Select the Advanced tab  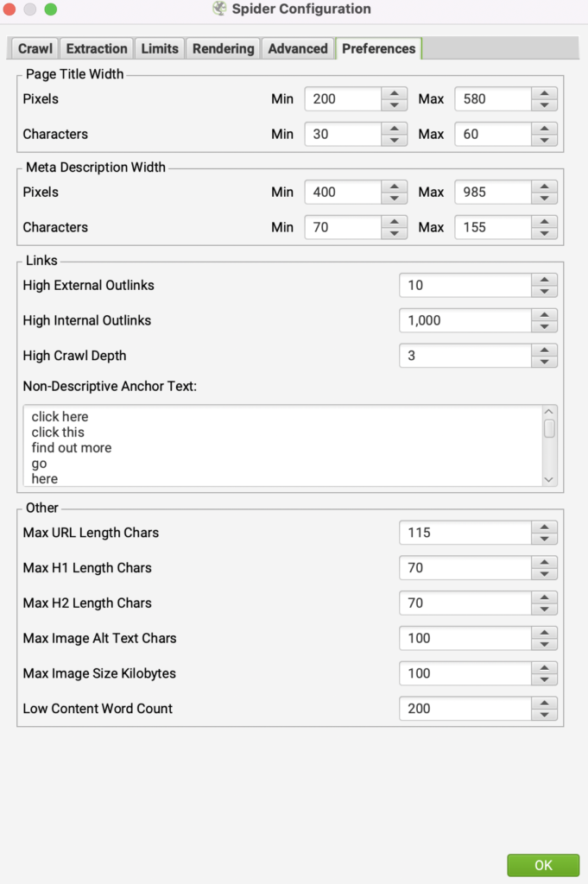298,48
